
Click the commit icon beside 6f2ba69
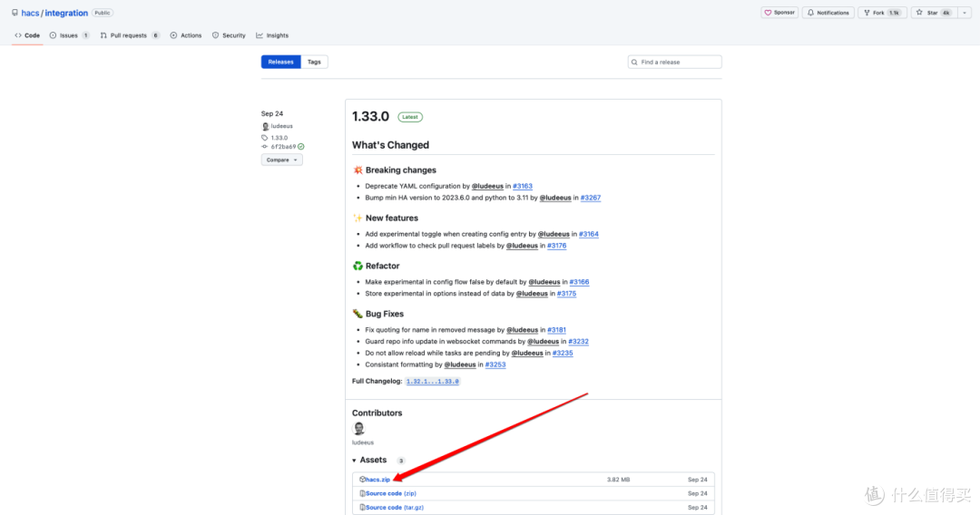tap(264, 147)
